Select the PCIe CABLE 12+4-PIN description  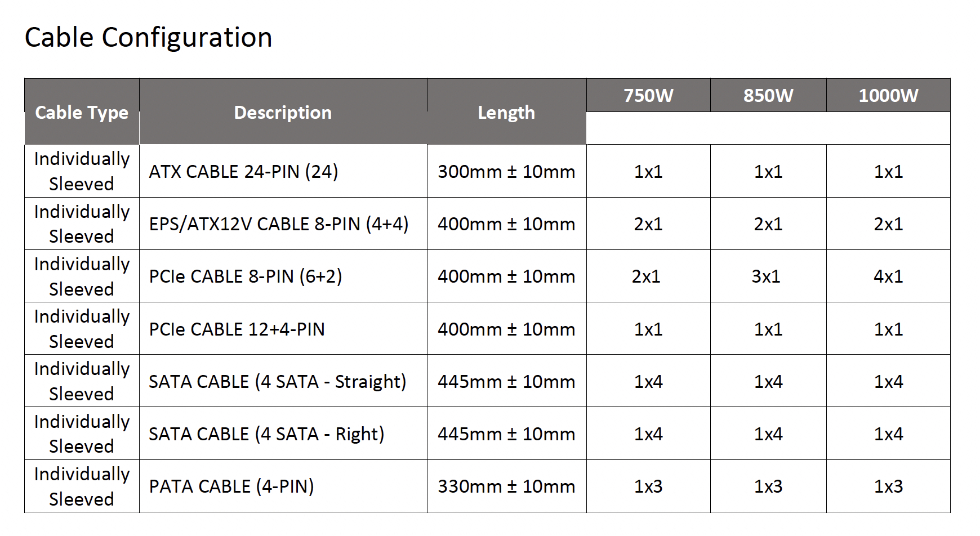237,329
